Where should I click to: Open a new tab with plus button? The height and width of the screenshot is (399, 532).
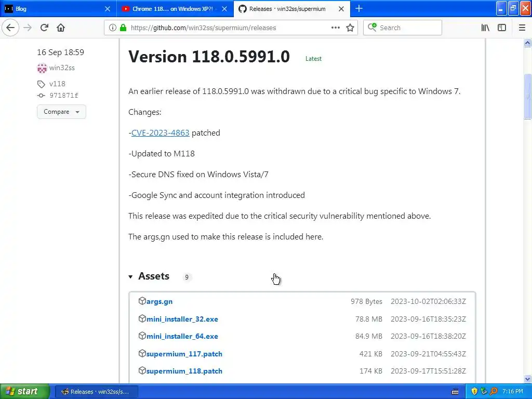(x=358, y=8)
